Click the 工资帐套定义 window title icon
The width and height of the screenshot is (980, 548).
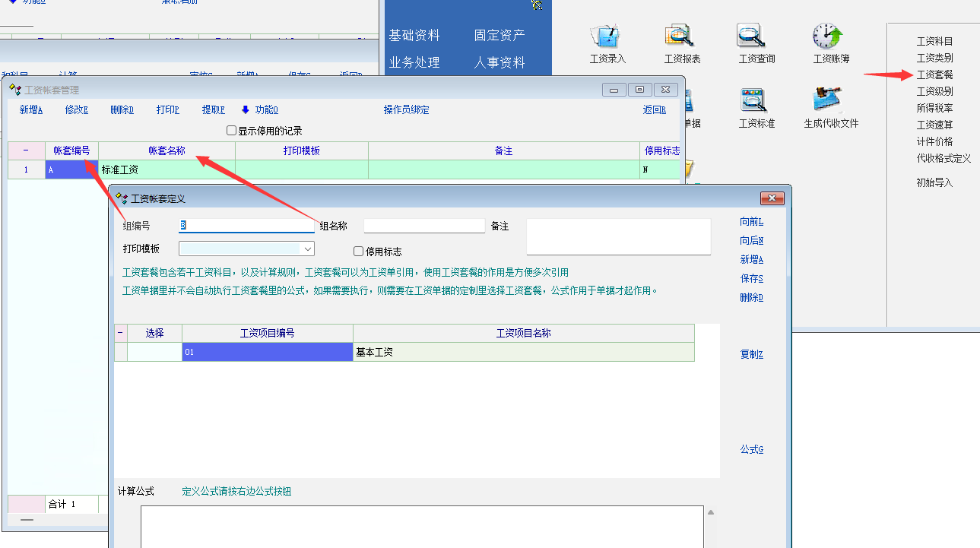pos(122,198)
